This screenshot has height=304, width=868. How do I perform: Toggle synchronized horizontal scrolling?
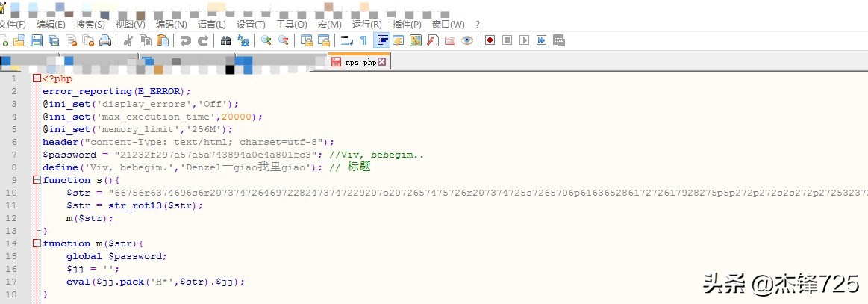324,40
